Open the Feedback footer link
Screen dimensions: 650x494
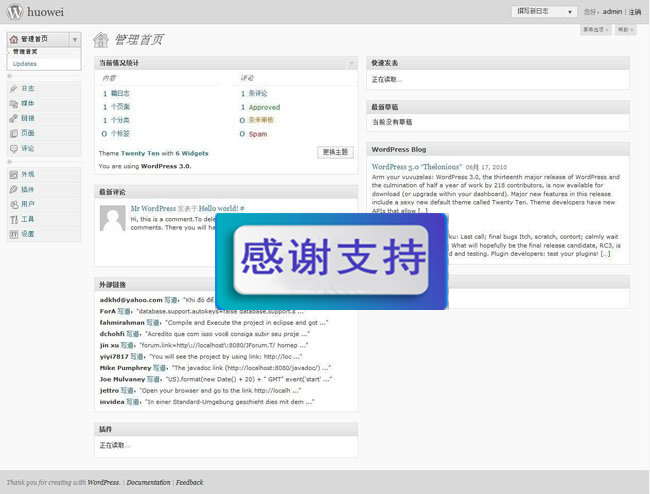[189, 482]
